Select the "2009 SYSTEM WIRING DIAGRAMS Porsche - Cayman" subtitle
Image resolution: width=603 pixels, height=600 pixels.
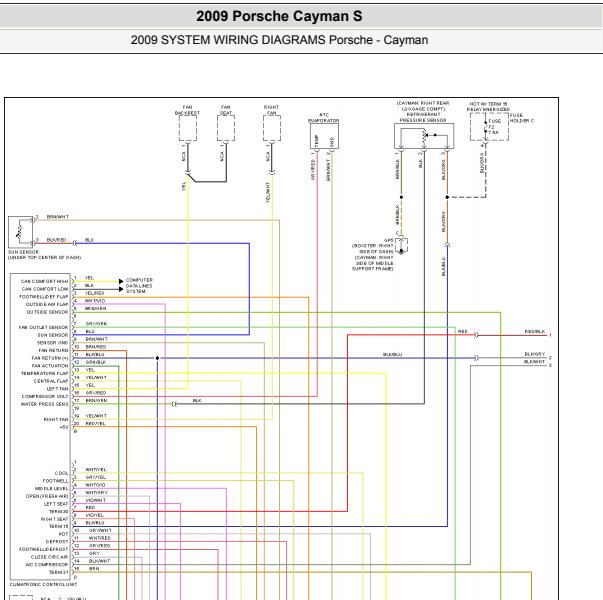point(279,40)
